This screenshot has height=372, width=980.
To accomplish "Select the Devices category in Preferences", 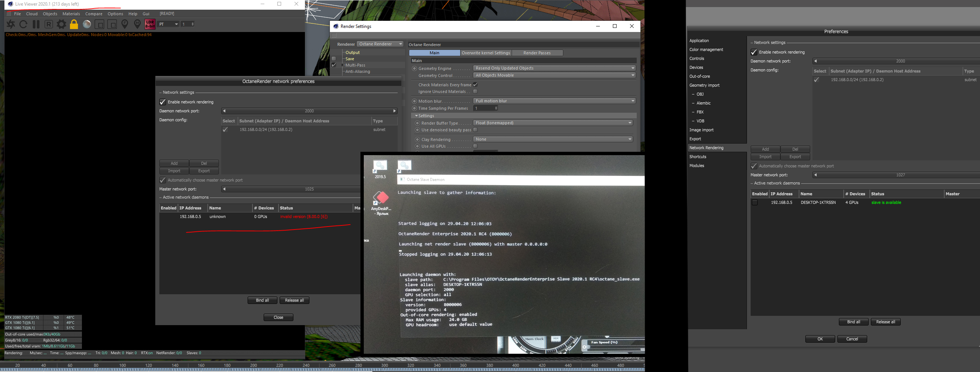I will point(696,67).
